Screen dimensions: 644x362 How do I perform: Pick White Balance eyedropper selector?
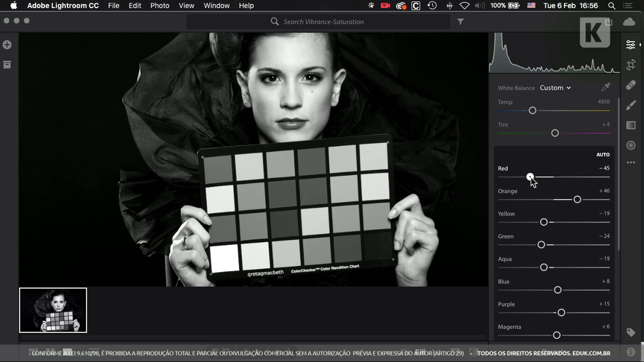tap(605, 87)
